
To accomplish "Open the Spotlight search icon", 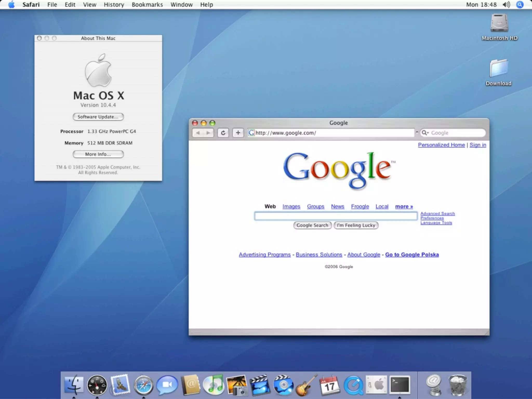I will 520,4.
